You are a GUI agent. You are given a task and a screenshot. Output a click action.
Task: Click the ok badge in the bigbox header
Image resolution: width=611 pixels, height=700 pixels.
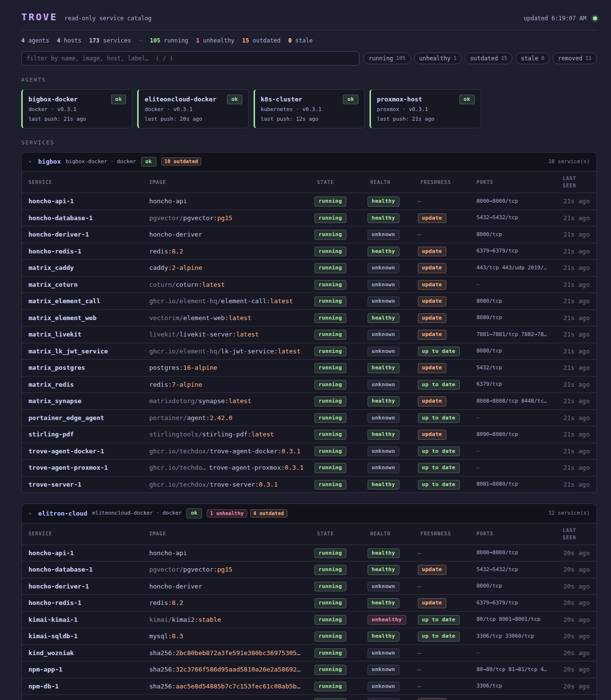[x=149, y=162]
